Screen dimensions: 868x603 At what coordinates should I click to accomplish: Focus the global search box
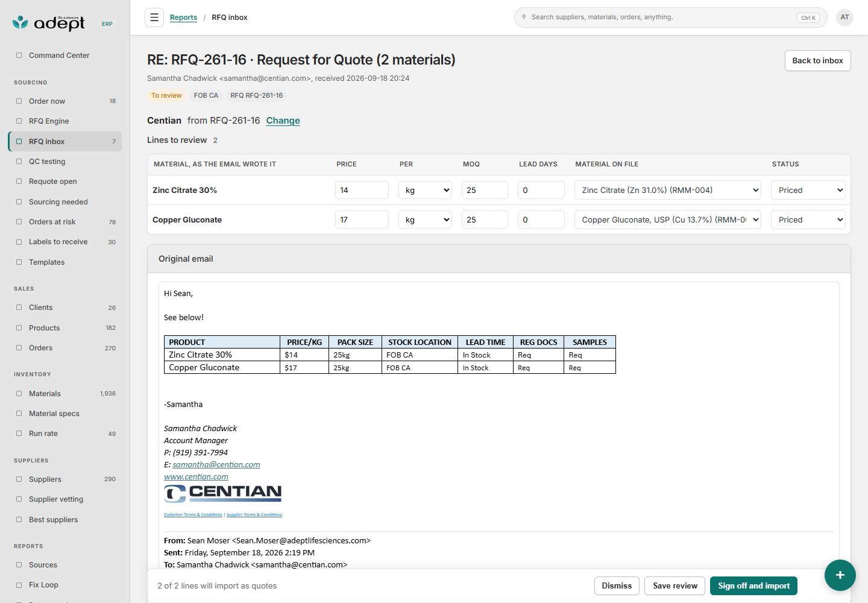(670, 17)
